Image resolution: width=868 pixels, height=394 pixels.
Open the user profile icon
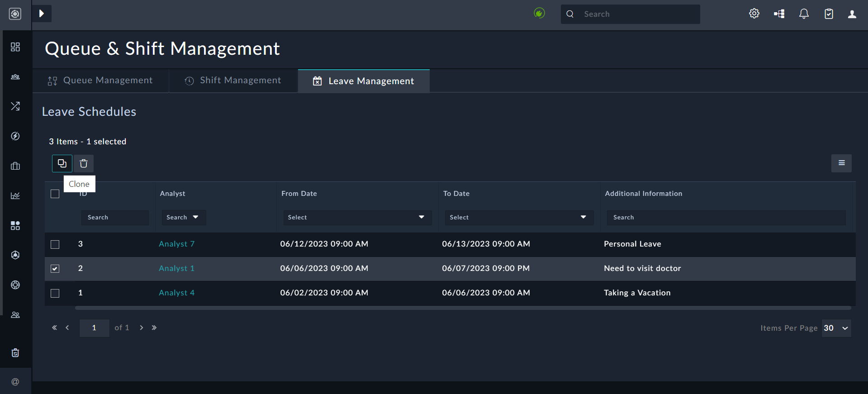point(852,14)
